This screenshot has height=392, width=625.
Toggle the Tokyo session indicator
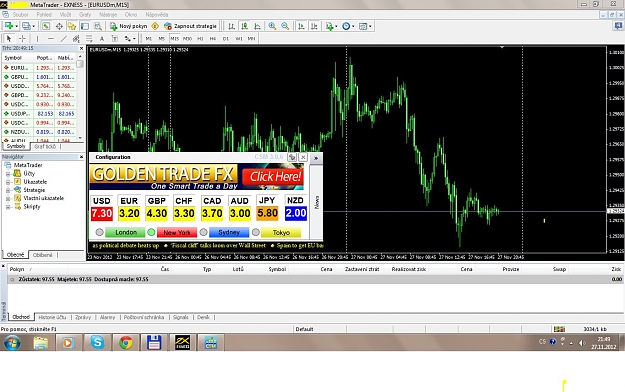[x=256, y=232]
